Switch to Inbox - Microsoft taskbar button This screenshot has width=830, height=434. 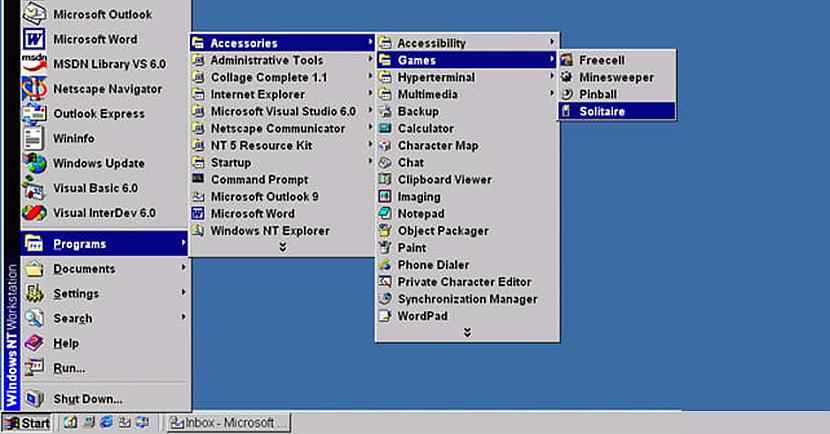coord(228,423)
